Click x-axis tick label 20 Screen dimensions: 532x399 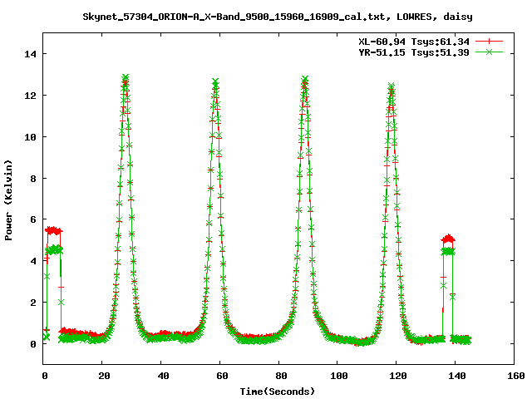coord(104,376)
